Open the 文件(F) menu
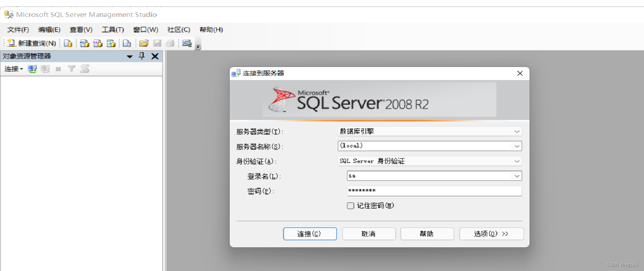This screenshot has height=271, width=644. tap(18, 29)
